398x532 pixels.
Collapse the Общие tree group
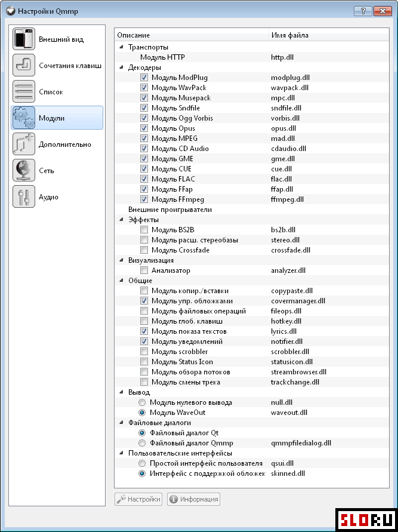(121, 281)
